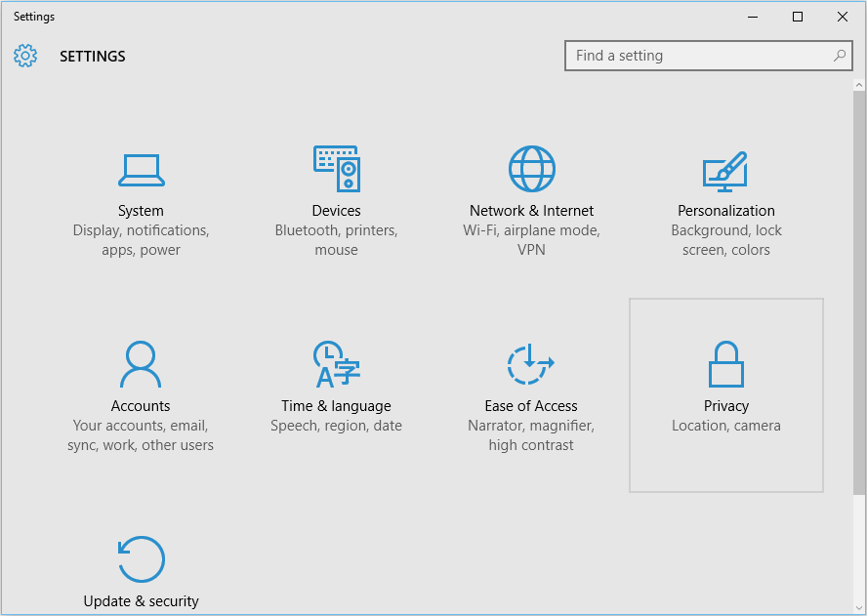Open the System laptop icon
Image resolution: width=867 pixels, height=616 pixels.
tap(141, 170)
